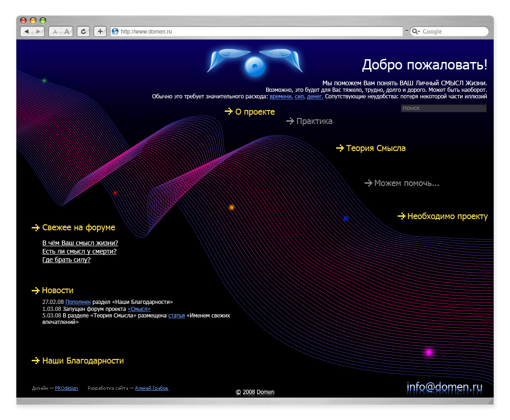Image resolution: width=510 pixels, height=420 pixels.
Task: Click the статья link in news
Action: click(177, 316)
